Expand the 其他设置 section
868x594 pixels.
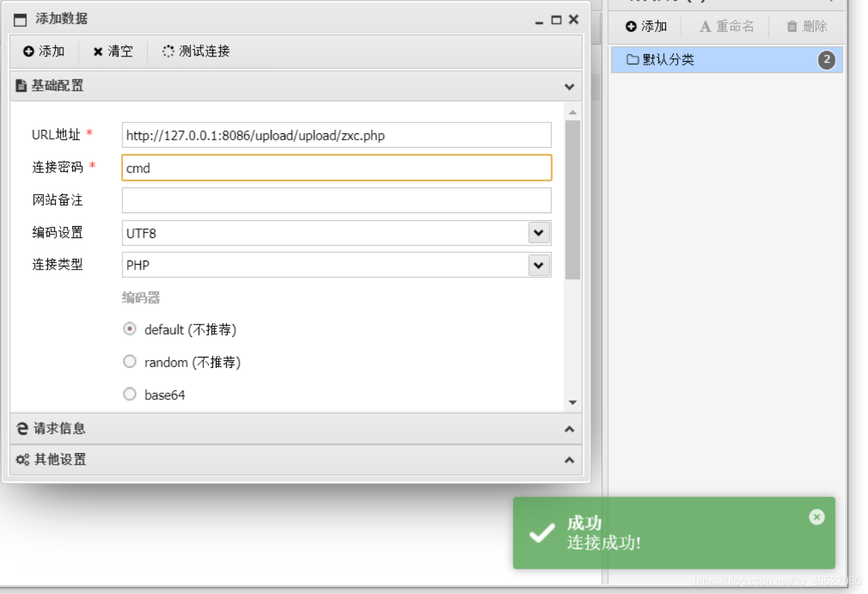296,459
